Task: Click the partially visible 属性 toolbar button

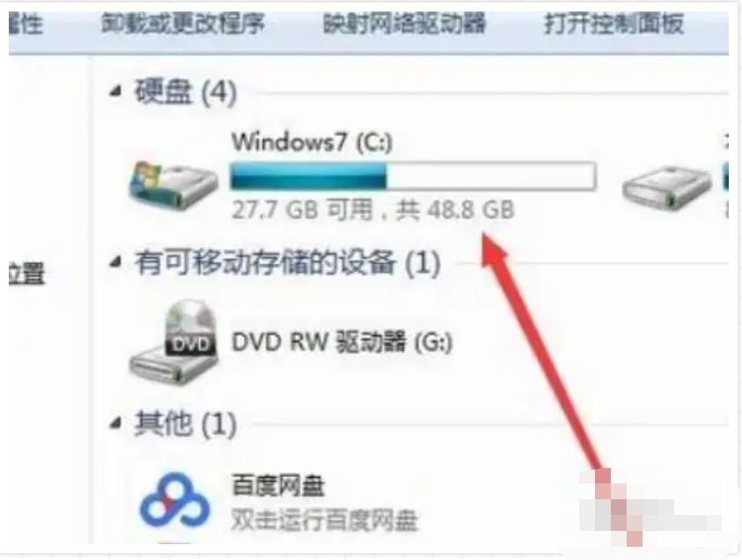Action: click(x=26, y=24)
